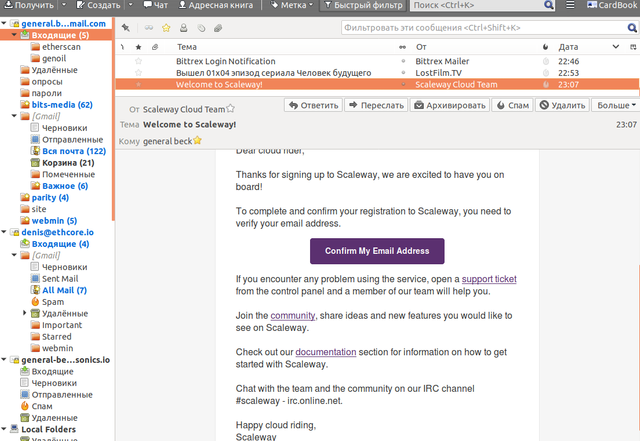The width and height of the screenshot is (640, 441).
Task: Open the CardBook address book
Action: pos(611,5)
